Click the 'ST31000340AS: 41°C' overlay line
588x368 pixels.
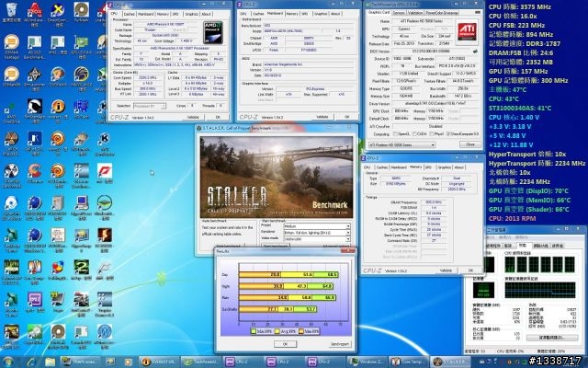pos(520,109)
